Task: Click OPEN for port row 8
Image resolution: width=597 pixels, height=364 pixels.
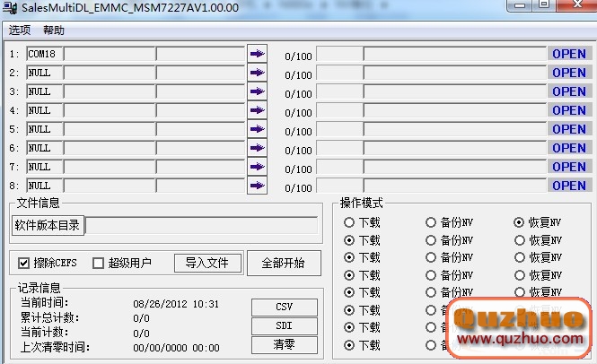Action: tap(569, 186)
